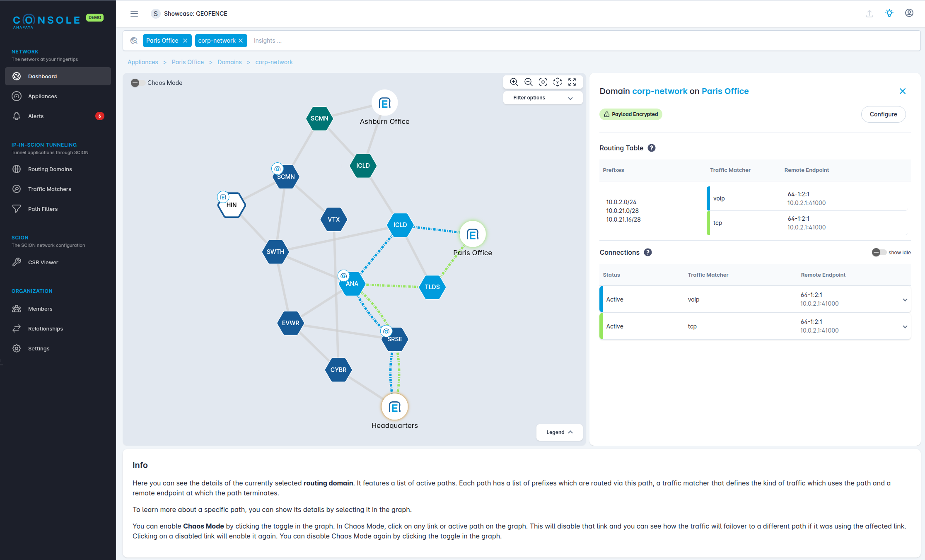Expand the voip active connection row
Image resolution: width=925 pixels, height=560 pixels.
click(x=905, y=299)
